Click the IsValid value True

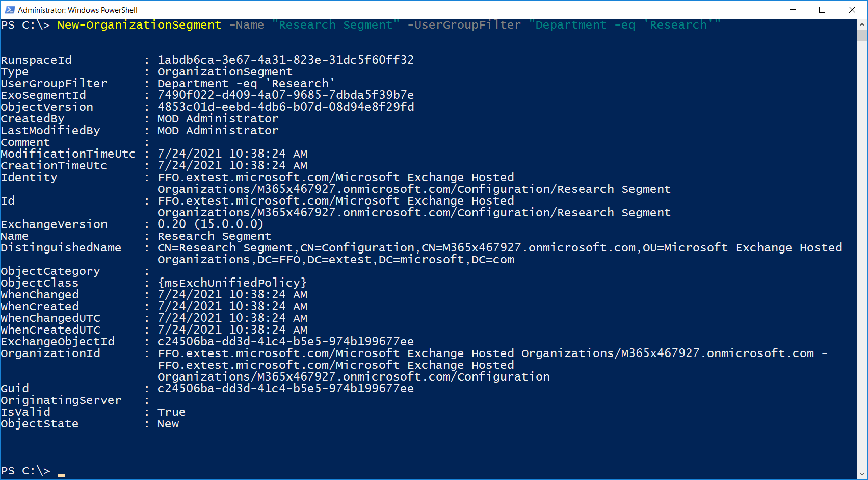pos(171,412)
